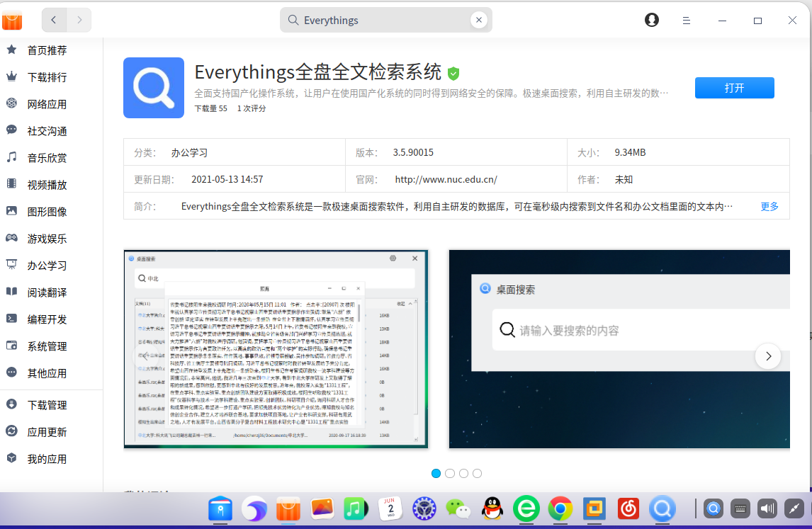Focus the Everythings search field
Image resolution: width=812 pixels, height=529 pixels.
(x=385, y=21)
